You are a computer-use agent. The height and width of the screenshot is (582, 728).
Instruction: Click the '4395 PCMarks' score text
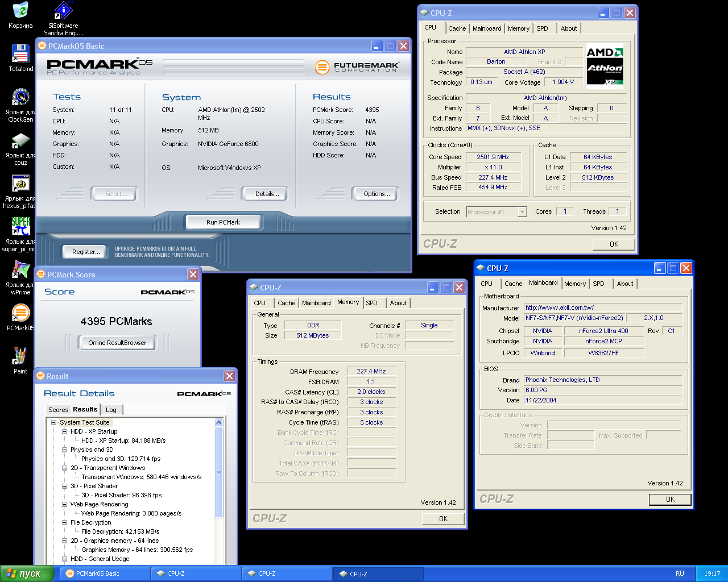pyautogui.click(x=116, y=322)
